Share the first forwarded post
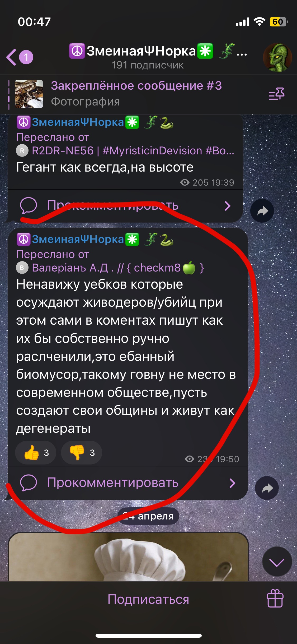The image size is (297, 644). pyautogui.click(x=262, y=211)
